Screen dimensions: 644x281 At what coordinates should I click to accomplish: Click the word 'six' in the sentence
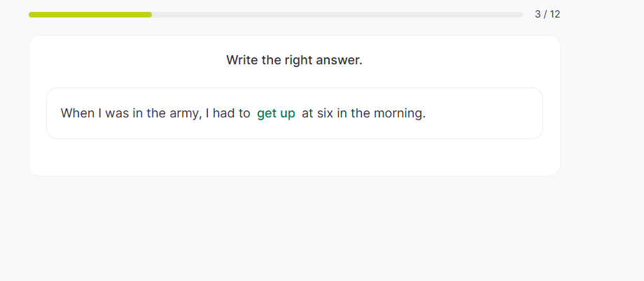click(325, 113)
